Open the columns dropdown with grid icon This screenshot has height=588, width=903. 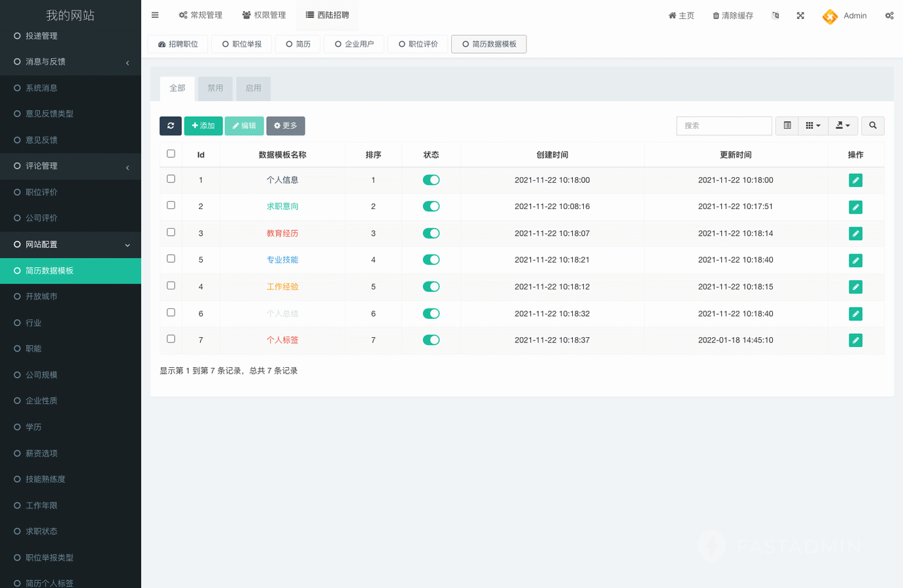pos(813,125)
